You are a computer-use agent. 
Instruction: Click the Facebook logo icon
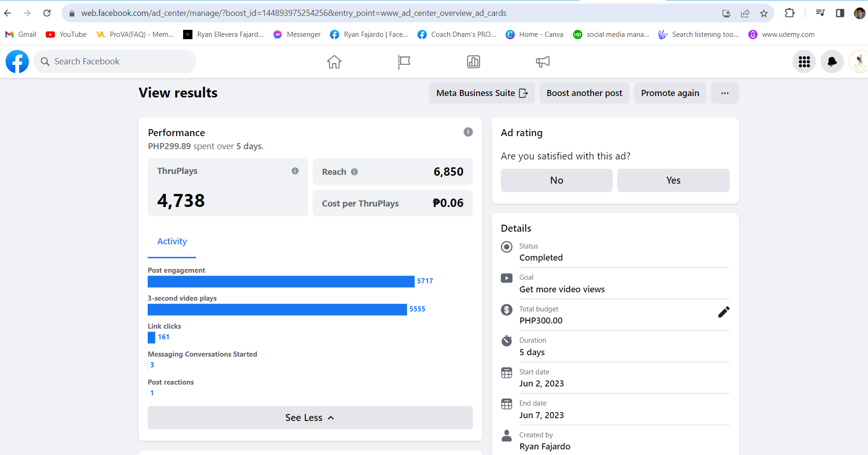point(17,62)
